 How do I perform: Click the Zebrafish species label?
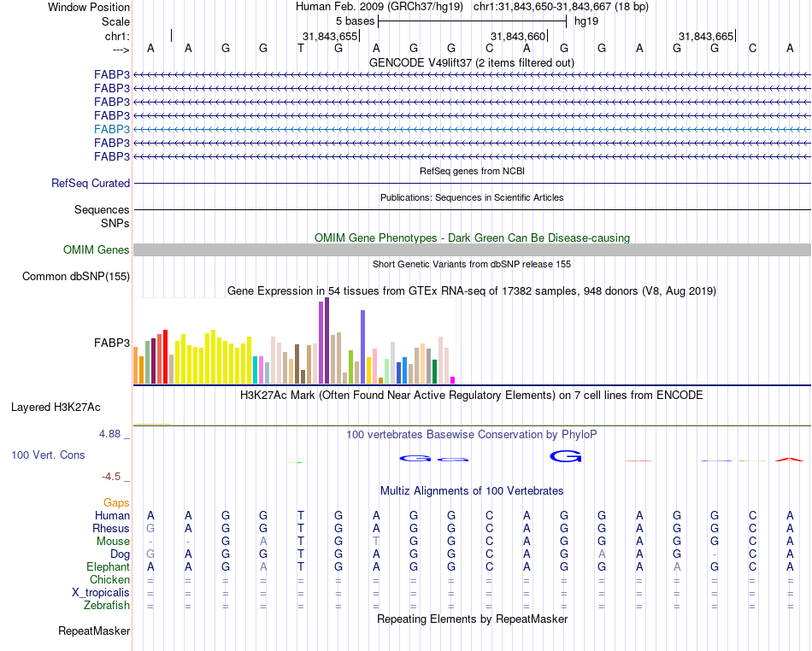[x=107, y=606]
